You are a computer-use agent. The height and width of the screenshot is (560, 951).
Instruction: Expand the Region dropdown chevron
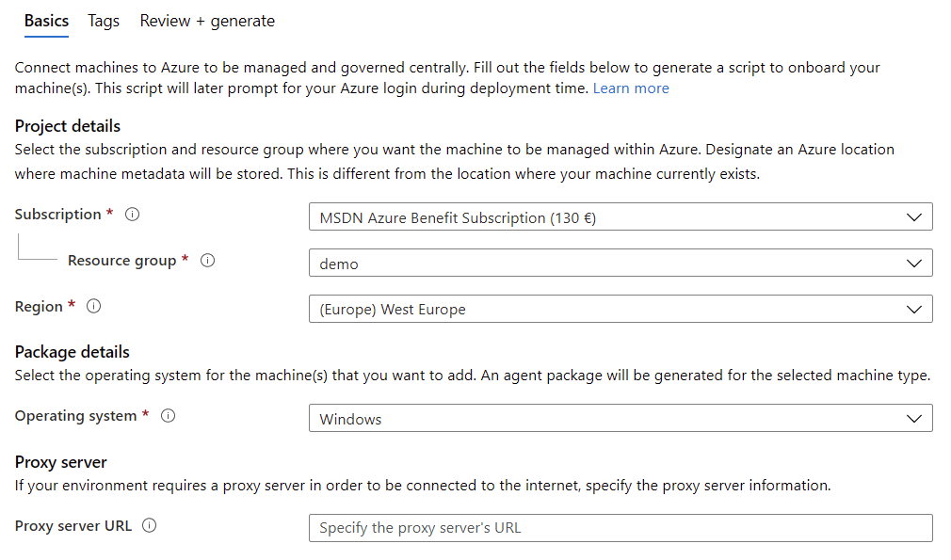click(x=914, y=309)
